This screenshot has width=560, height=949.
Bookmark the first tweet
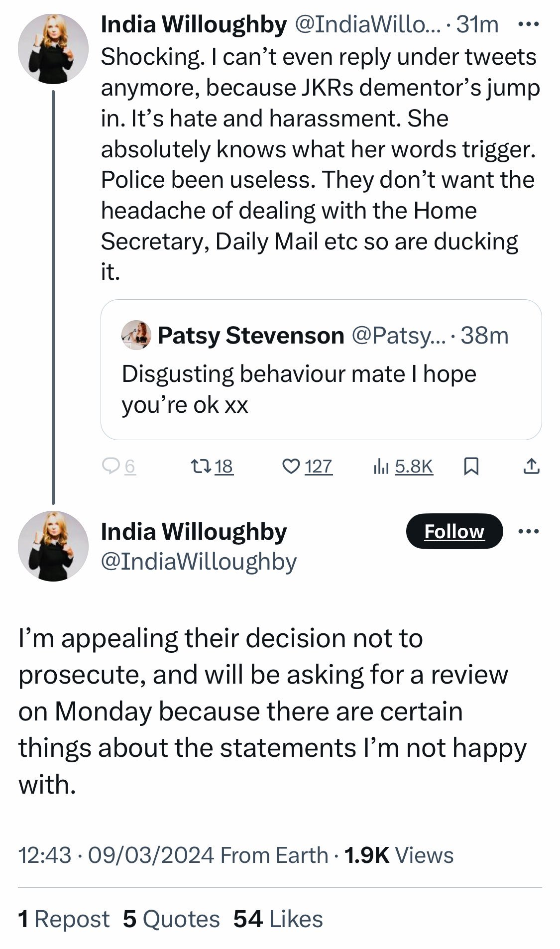(x=471, y=466)
